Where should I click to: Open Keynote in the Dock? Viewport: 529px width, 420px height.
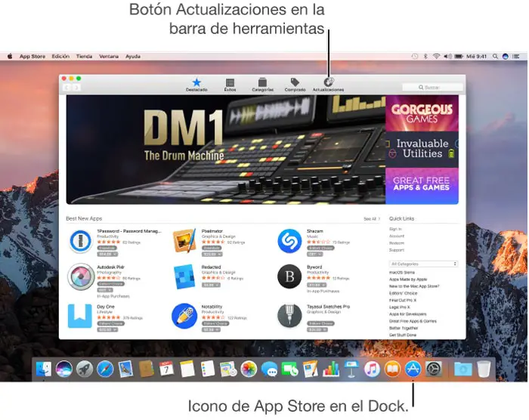tap(351, 369)
